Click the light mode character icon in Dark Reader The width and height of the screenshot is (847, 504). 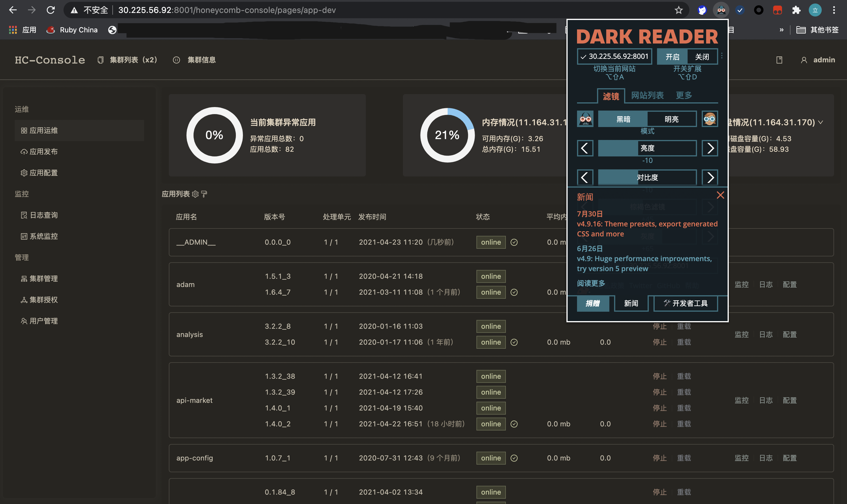[710, 119]
